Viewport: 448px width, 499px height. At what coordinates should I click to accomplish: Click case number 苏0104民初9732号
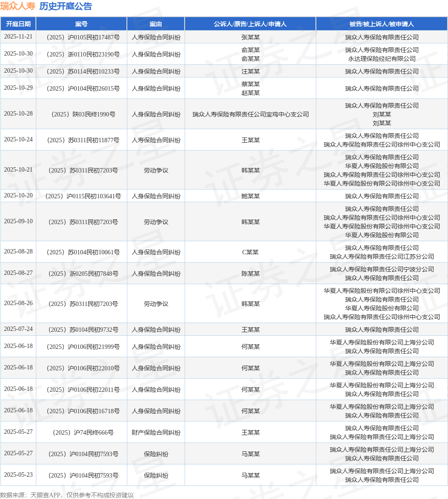84,330
